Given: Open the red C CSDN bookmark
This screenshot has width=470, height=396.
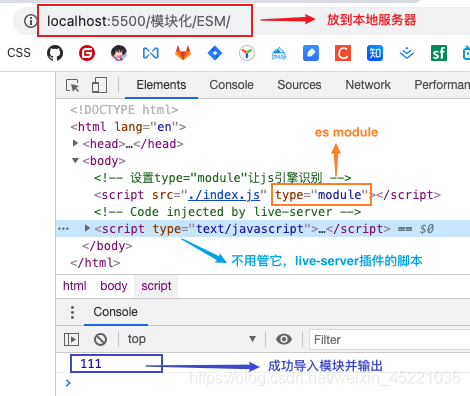Looking at the screenshot, I should click(343, 53).
